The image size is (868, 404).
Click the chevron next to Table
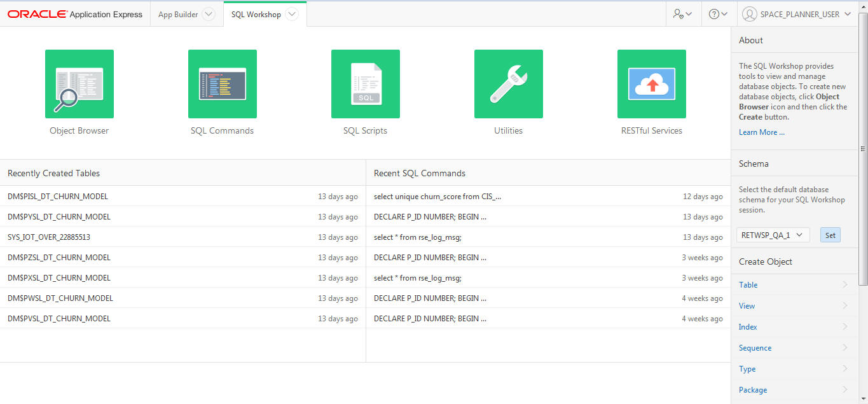[x=845, y=284]
